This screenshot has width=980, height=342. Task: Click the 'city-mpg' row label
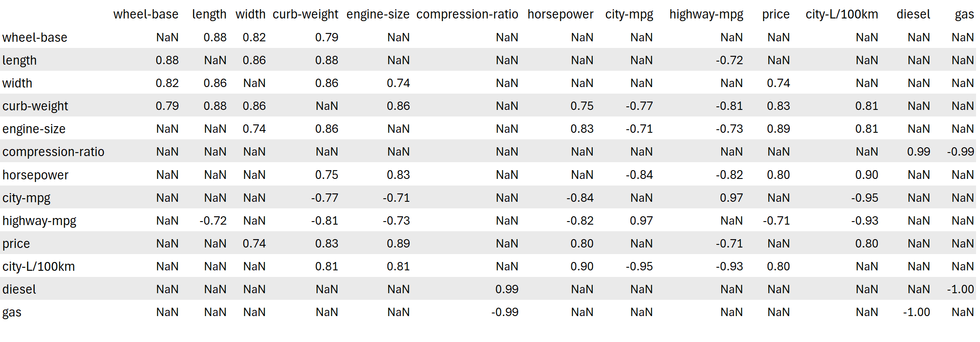pos(26,198)
